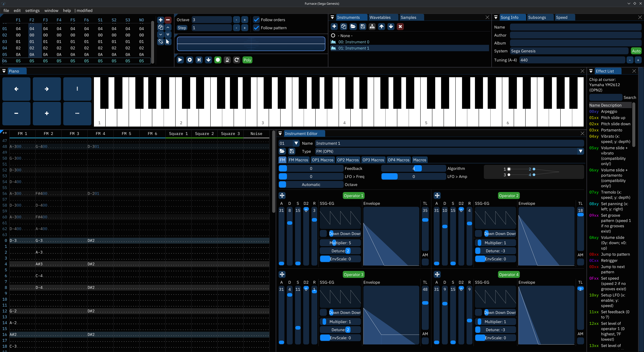Click the Step label button
The width and height of the screenshot is (644, 352).
tap(182, 28)
